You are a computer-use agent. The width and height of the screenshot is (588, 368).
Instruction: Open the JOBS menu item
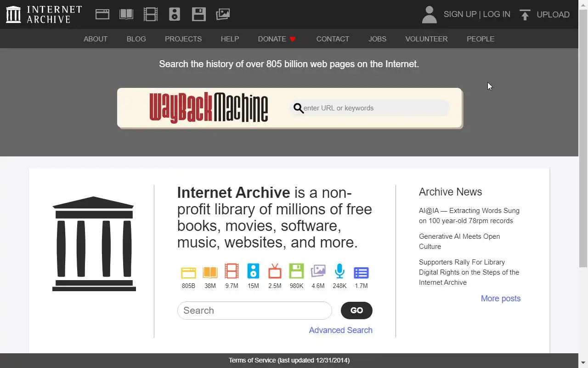pyautogui.click(x=377, y=39)
